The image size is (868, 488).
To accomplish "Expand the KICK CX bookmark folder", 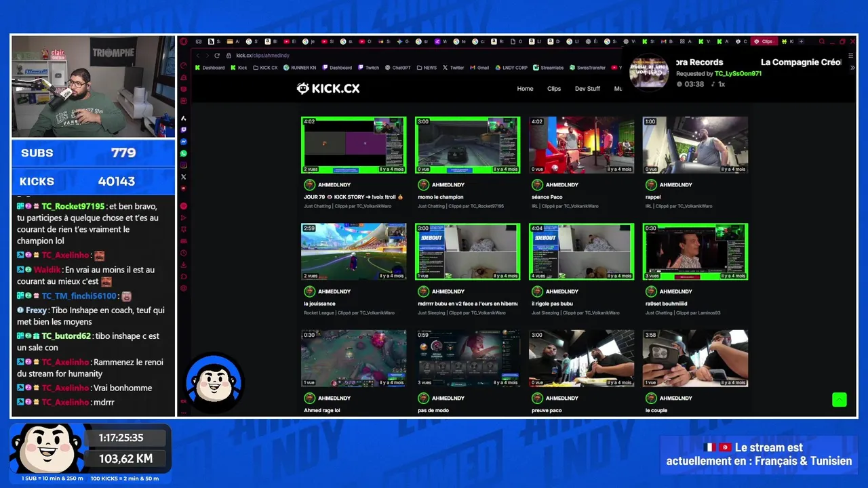I will click(x=265, y=68).
